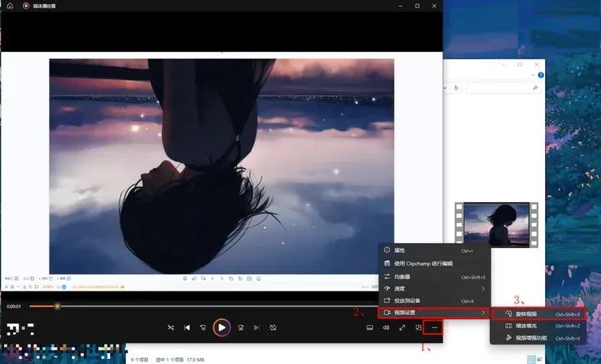The height and width of the screenshot is (364, 601).
Task: Click the zoom to fill icon
Action: 508,326
